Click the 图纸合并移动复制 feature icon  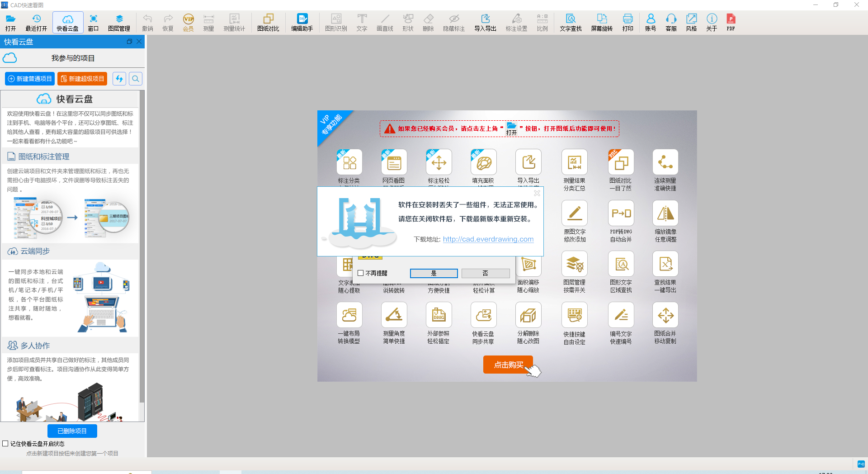pos(665,315)
